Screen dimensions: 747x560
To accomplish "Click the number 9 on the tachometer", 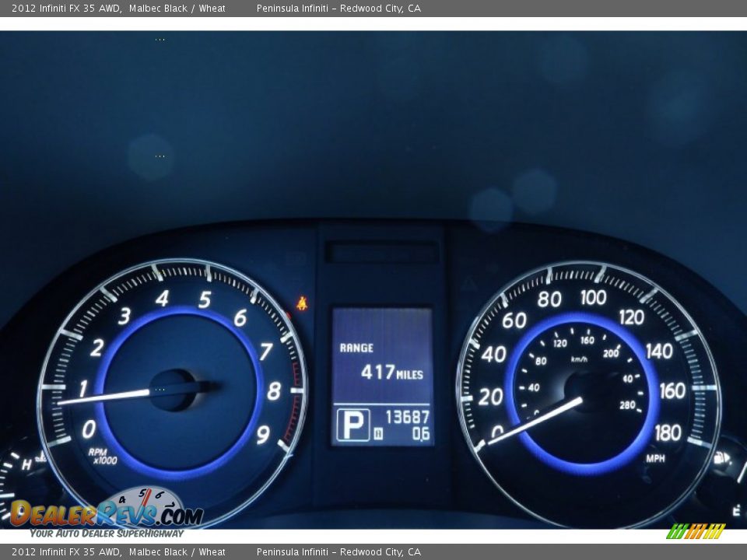I will tap(263, 436).
